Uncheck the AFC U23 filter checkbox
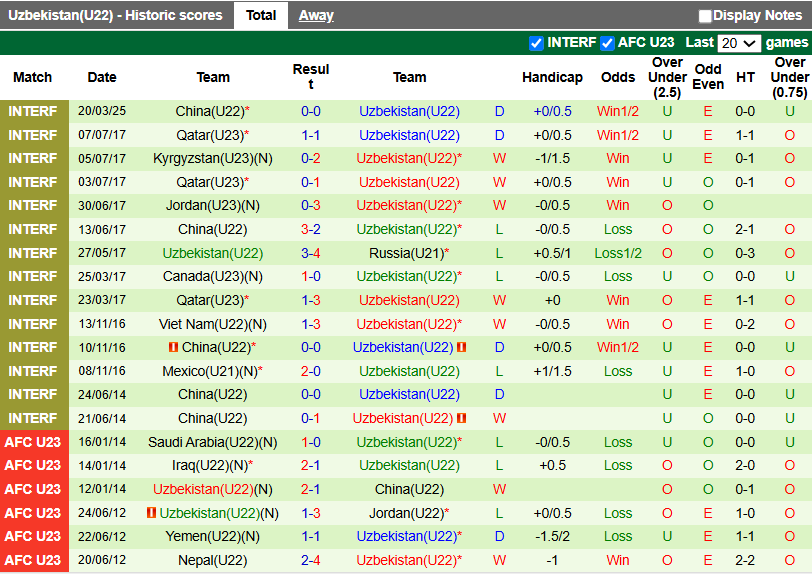Image resolution: width=812 pixels, height=574 pixels. [607, 43]
